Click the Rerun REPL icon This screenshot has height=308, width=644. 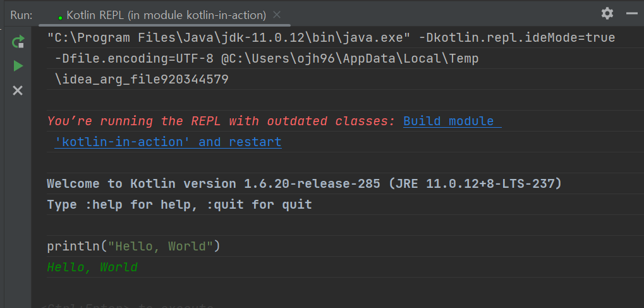18,42
